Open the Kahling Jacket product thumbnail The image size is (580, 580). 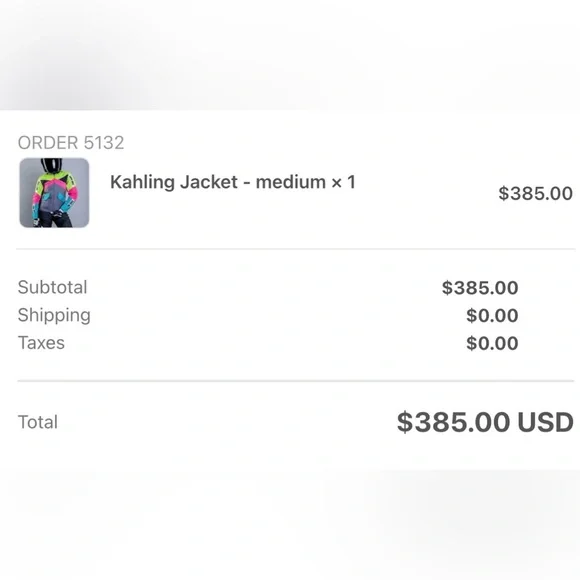click(x=54, y=193)
